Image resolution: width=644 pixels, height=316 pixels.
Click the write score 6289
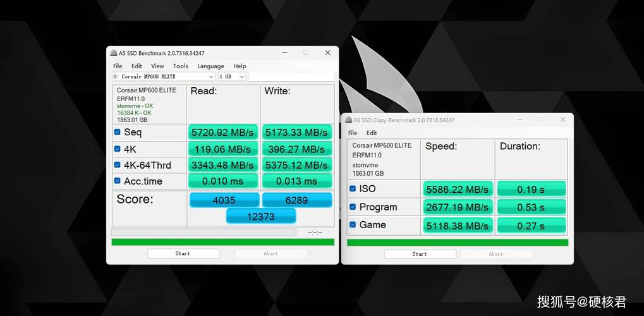[x=297, y=200]
